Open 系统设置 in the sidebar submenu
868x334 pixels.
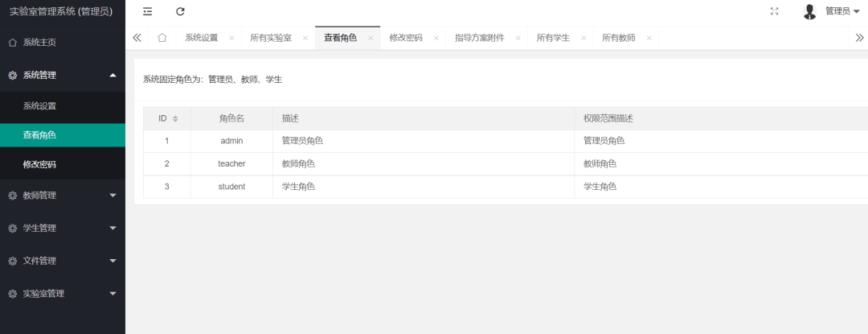pyautogui.click(x=63, y=105)
